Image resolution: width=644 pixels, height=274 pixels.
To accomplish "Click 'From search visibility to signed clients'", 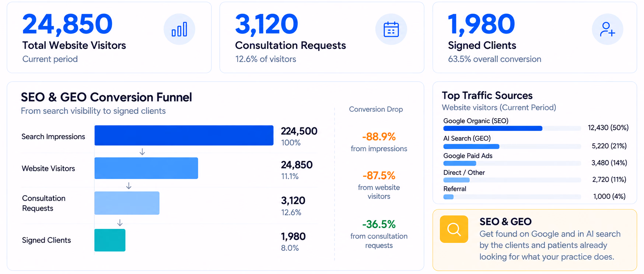I will [93, 111].
